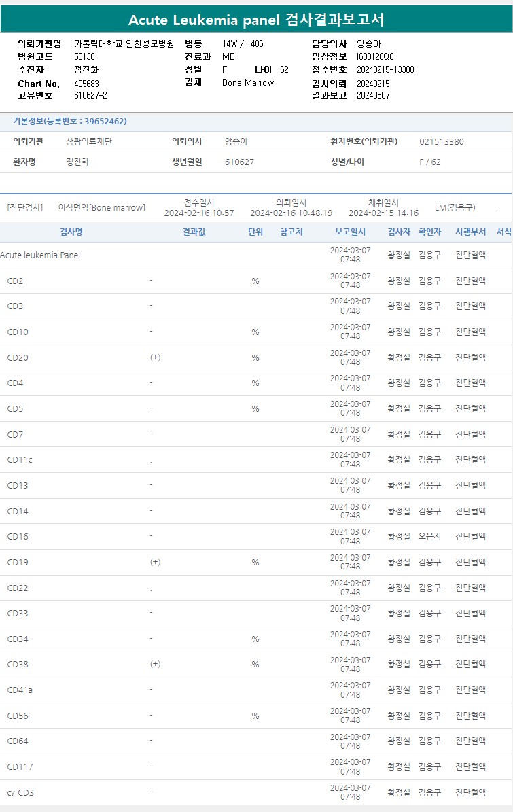Screen dimensions: 513x812
Task: Select the (+) result in CD38 row
Action: (x=155, y=664)
